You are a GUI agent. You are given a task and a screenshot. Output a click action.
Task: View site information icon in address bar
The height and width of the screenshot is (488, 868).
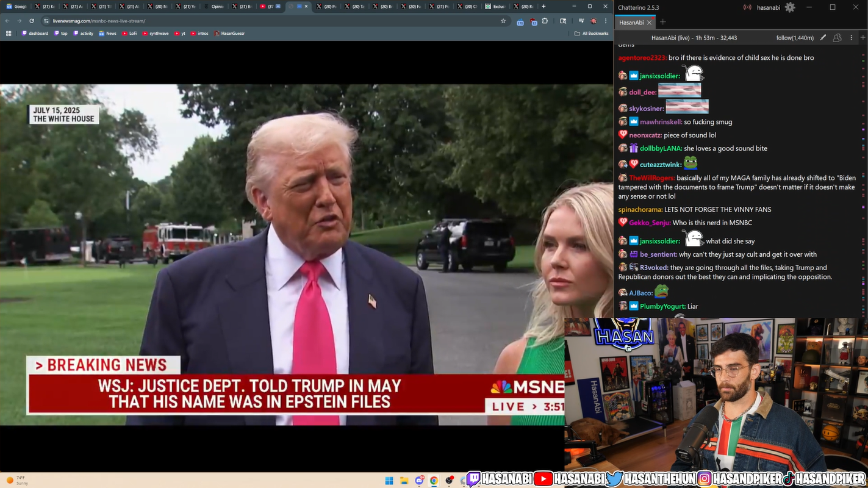tap(46, 21)
